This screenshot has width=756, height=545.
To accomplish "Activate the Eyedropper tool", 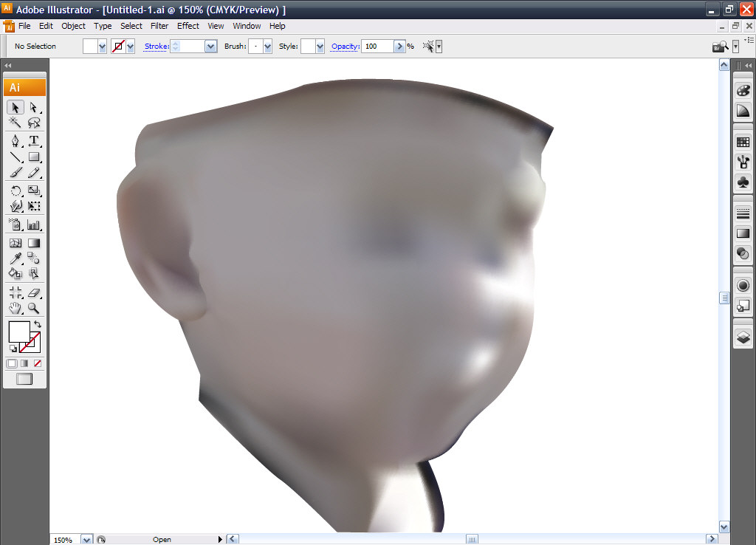I will point(16,258).
